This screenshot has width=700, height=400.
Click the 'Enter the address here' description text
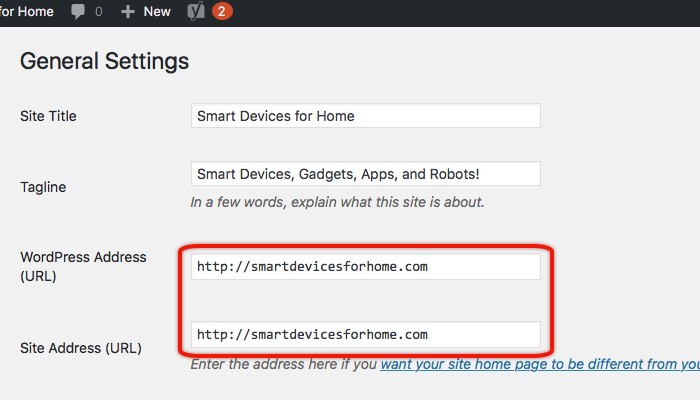(x=284, y=364)
